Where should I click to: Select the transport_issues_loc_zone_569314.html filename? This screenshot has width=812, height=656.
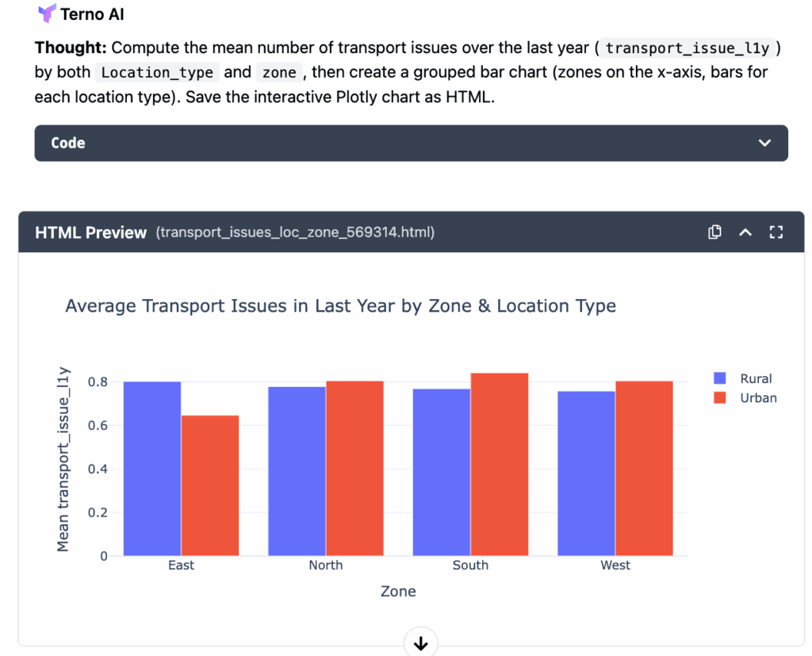click(297, 232)
